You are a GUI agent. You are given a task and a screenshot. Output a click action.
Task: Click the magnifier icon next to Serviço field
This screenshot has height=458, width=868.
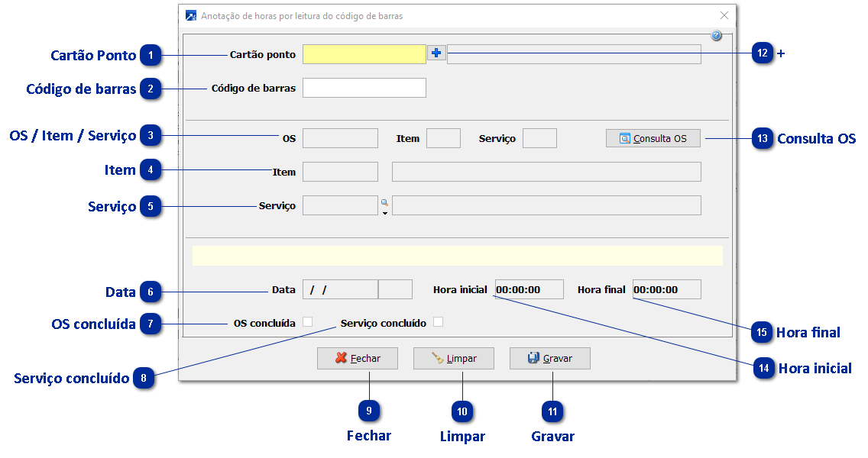pos(384,202)
